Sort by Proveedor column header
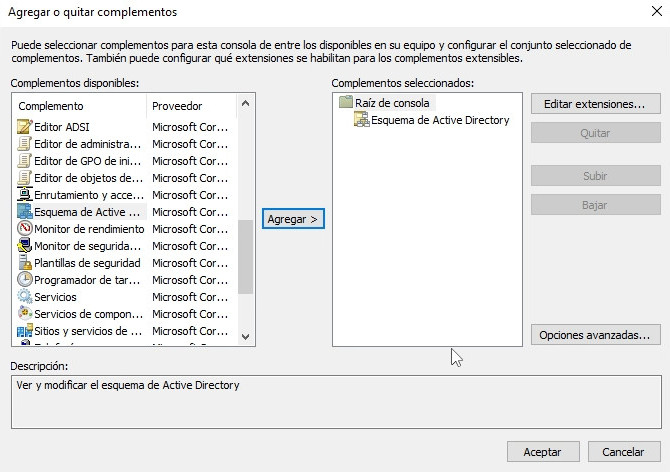 190,106
